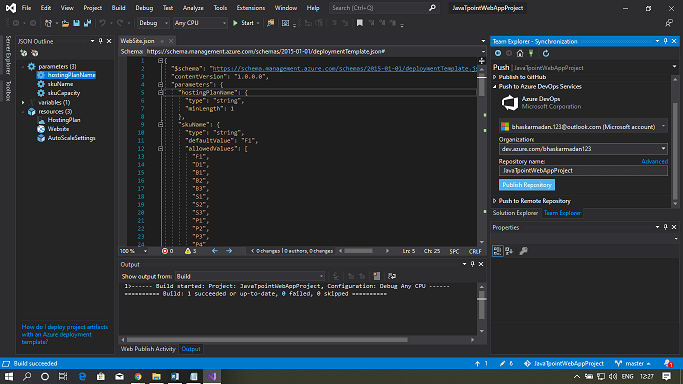Viewport: 683px width, 384px height.
Task: Navigate forward with editor right arrow
Action: click(229, 251)
